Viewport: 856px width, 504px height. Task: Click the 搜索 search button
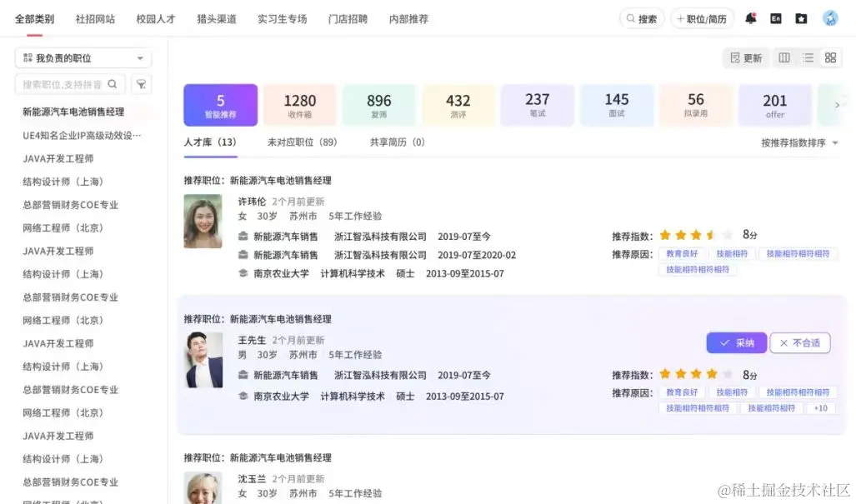point(642,18)
